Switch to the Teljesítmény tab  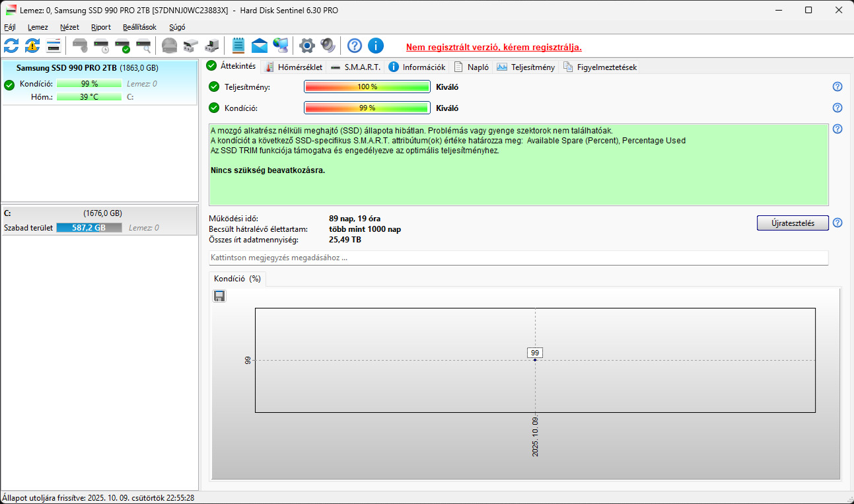pos(526,67)
